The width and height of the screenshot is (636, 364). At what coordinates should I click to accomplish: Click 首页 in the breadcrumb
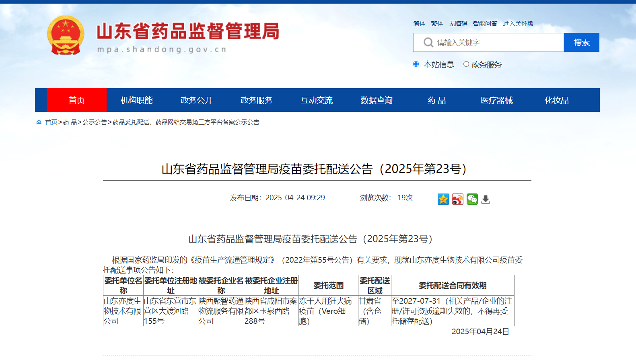[x=51, y=122]
